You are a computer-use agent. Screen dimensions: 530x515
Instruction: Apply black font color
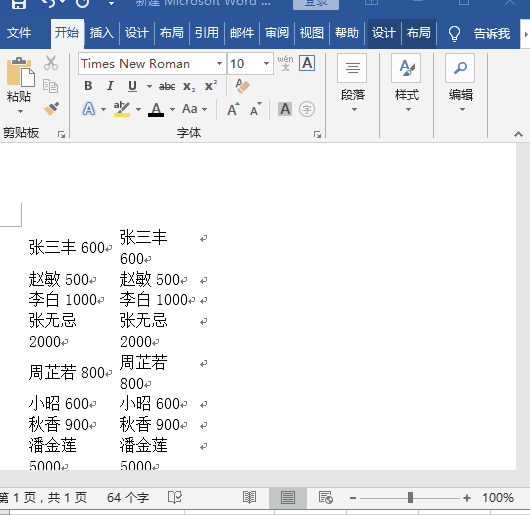point(156,109)
